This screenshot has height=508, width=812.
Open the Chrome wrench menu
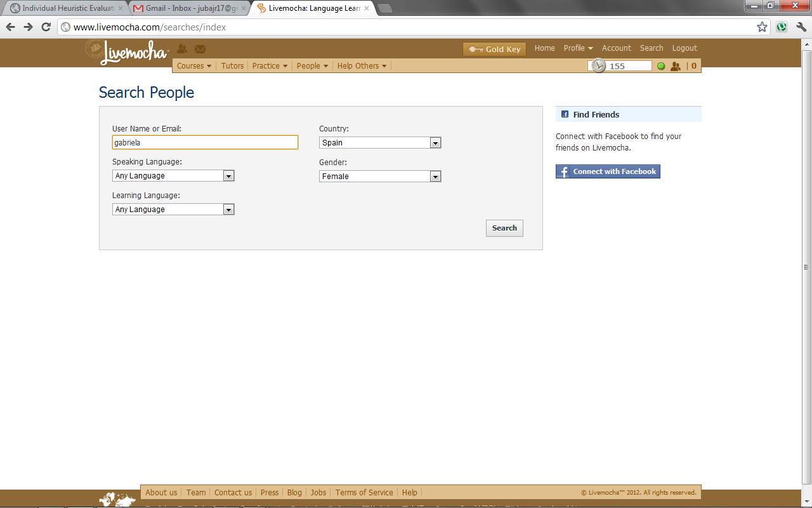click(801, 27)
